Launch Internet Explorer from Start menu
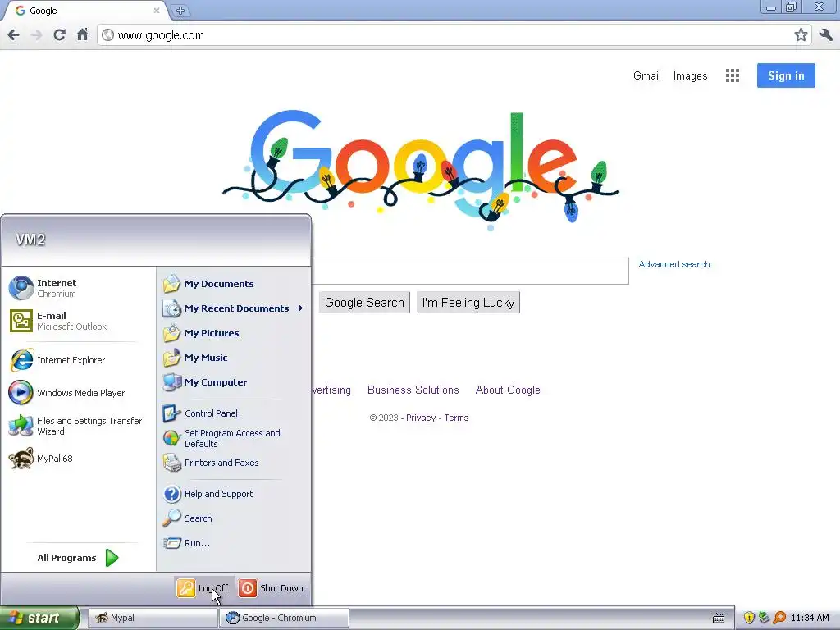The width and height of the screenshot is (840, 630). coord(78,360)
